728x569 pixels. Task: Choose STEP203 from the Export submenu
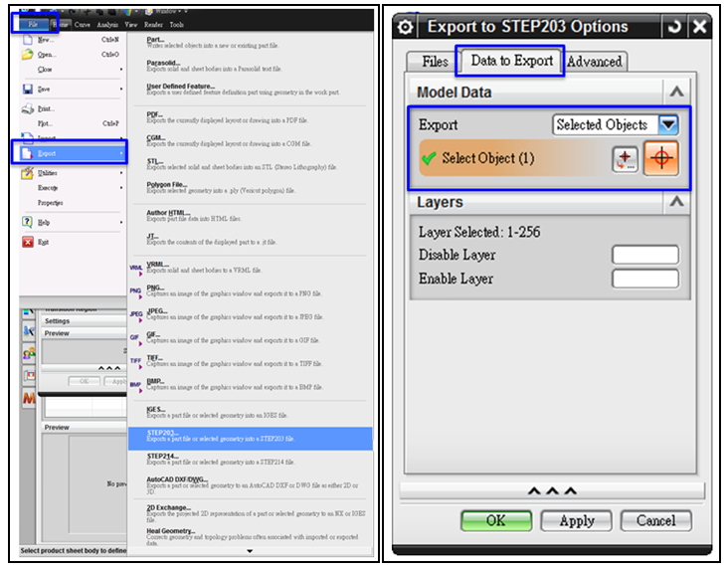pyautogui.click(x=161, y=433)
